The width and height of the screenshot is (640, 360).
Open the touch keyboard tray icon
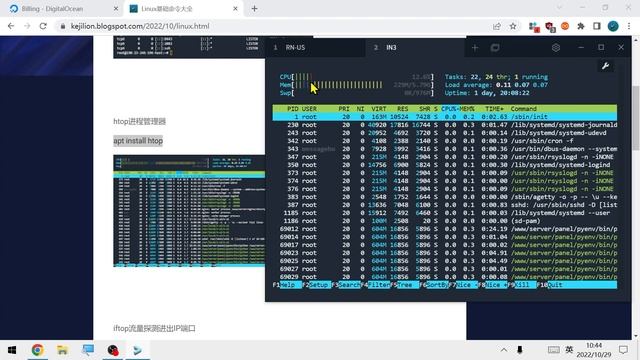coord(553,350)
